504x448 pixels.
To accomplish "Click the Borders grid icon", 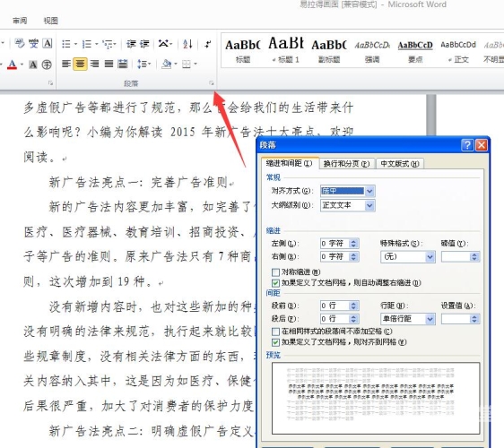I will 187,65.
